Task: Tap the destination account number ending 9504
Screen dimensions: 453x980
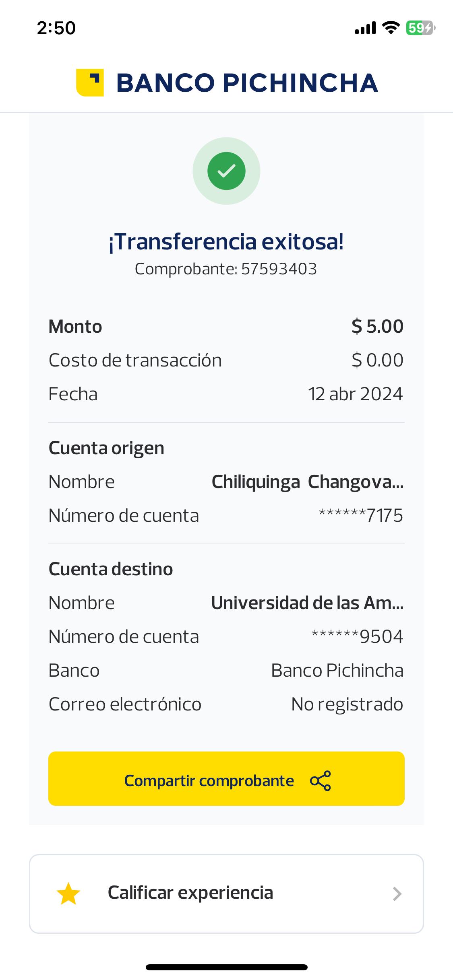Action: [357, 636]
